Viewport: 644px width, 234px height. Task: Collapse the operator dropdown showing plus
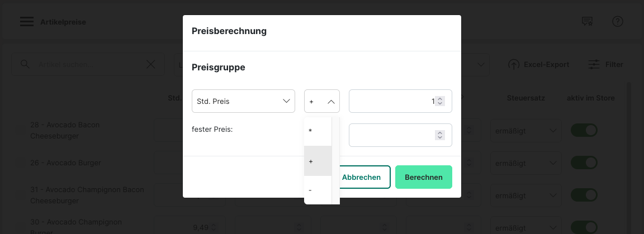[x=322, y=102]
